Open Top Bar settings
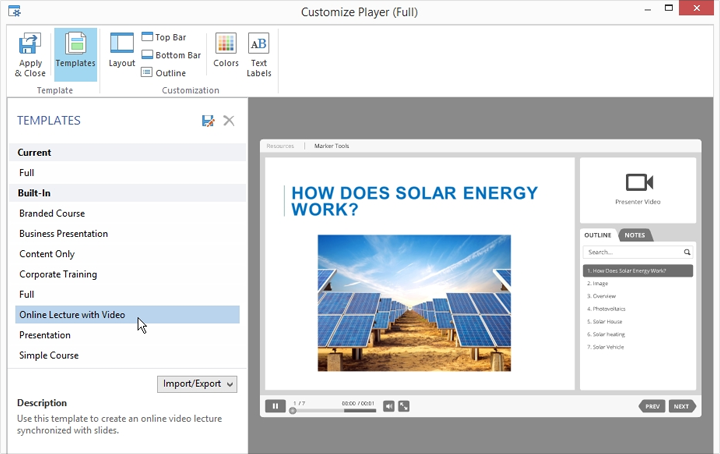 (x=164, y=37)
